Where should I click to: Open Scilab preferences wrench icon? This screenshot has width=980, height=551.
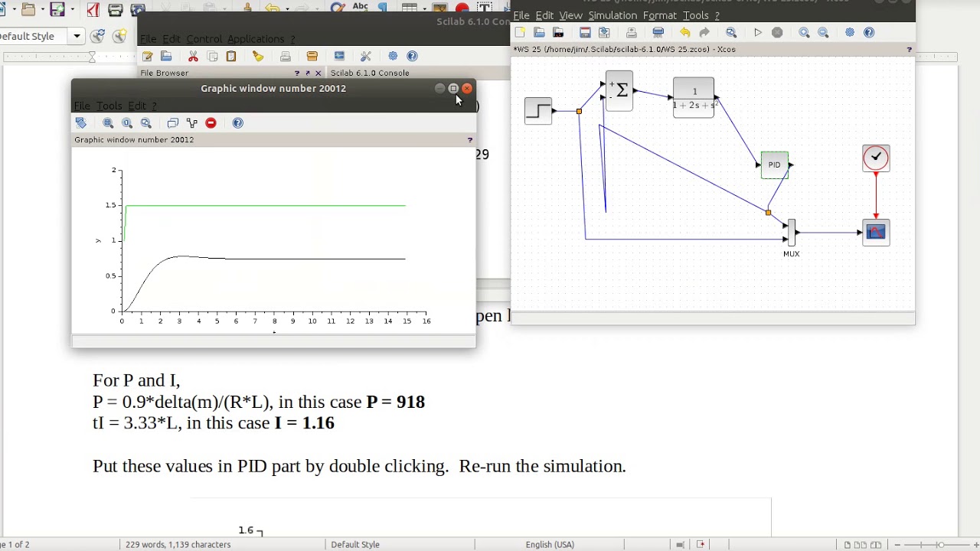[x=366, y=57]
